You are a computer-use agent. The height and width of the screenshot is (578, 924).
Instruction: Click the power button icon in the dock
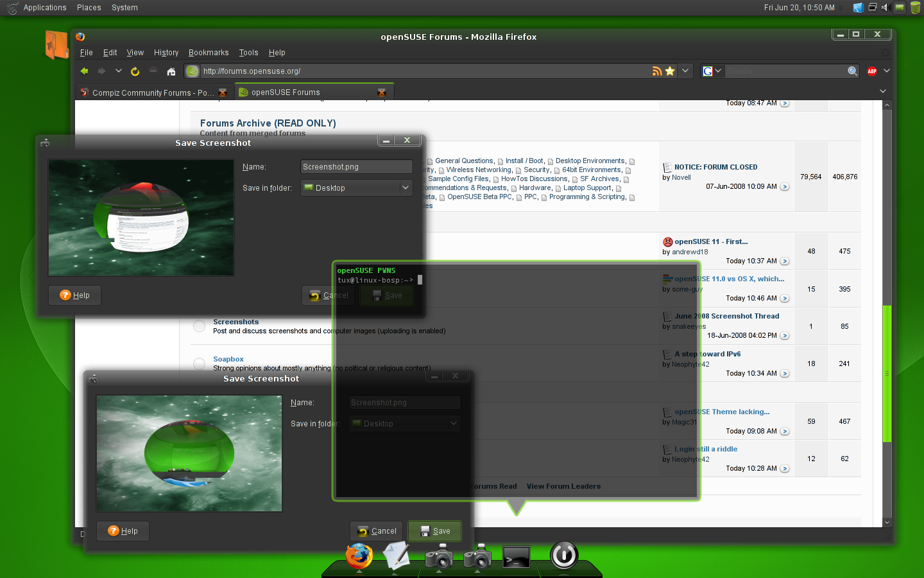pos(564,555)
